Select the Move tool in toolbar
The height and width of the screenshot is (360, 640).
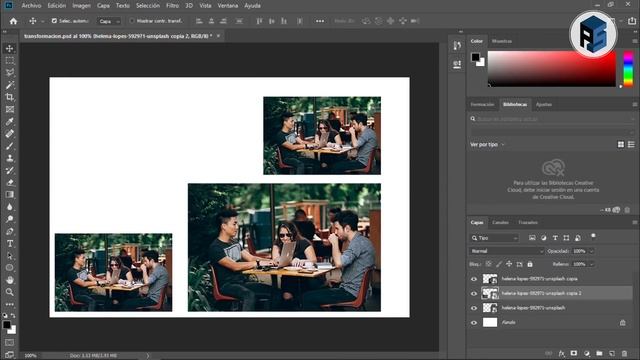(x=9, y=49)
